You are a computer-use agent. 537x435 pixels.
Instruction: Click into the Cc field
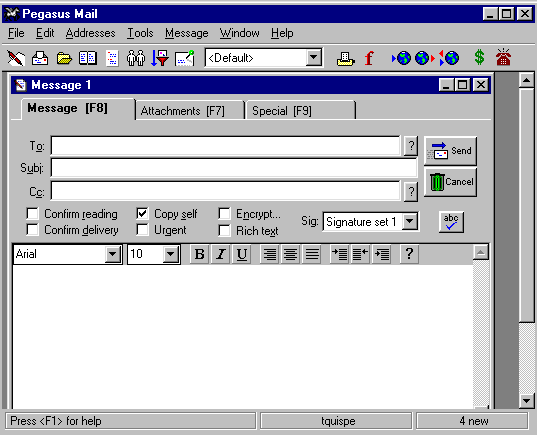coord(225,191)
